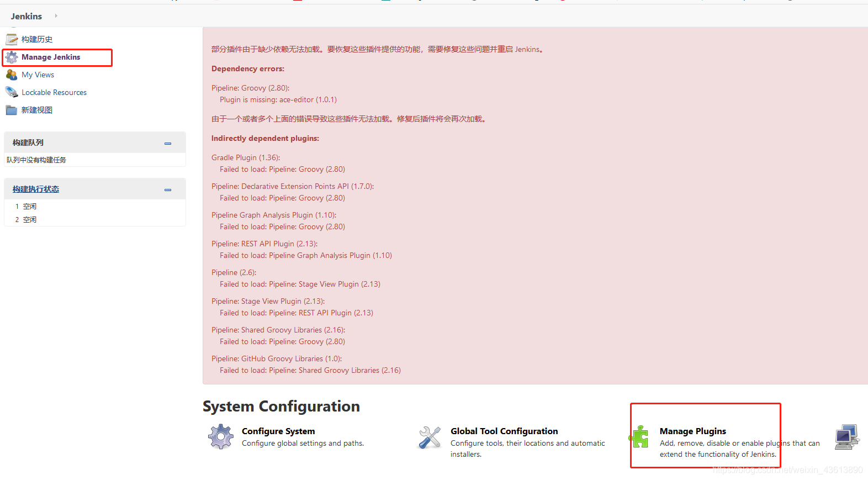
Task: Open Global Tool Configuration
Action: click(x=504, y=431)
